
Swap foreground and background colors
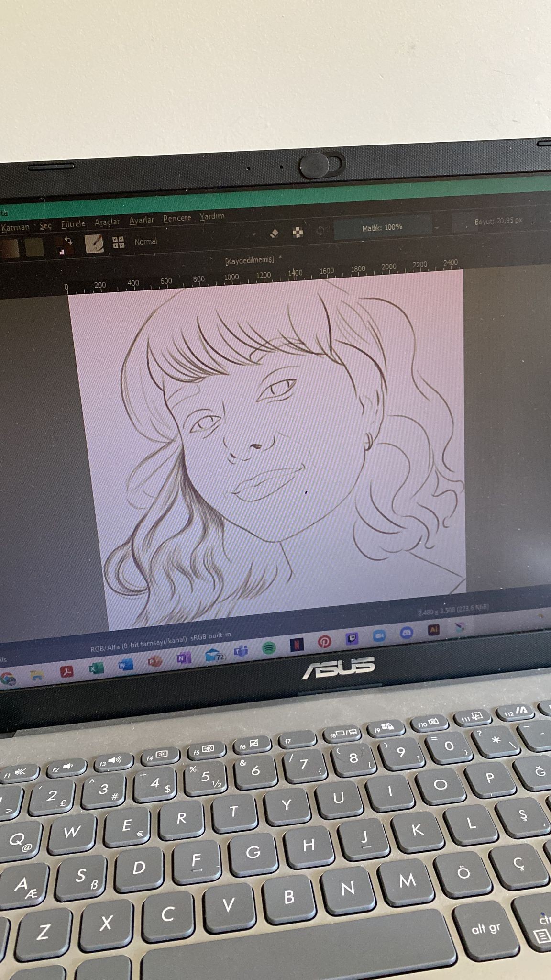coord(69,240)
